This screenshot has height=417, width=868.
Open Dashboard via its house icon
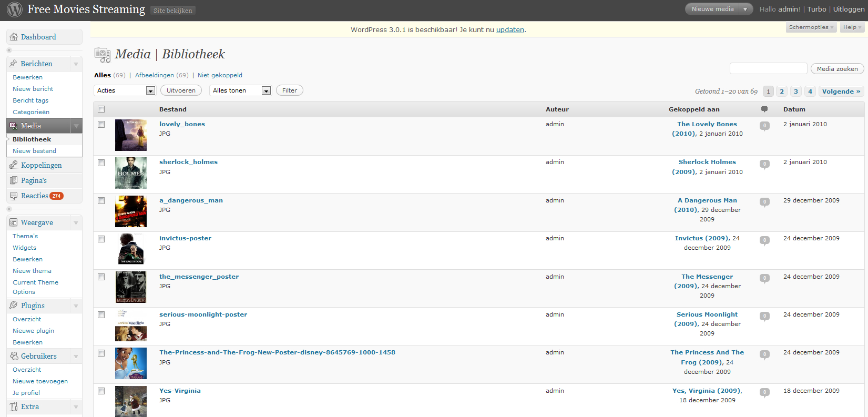14,37
